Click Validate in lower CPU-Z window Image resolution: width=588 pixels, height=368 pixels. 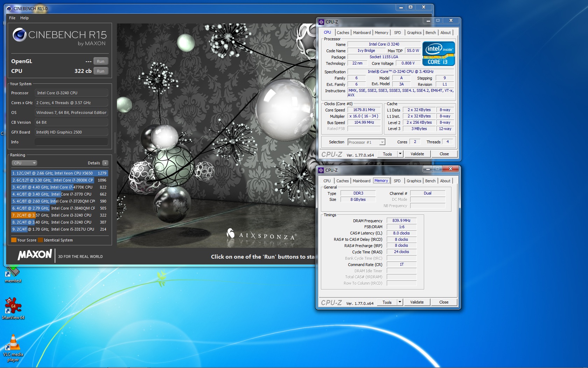[x=417, y=302]
